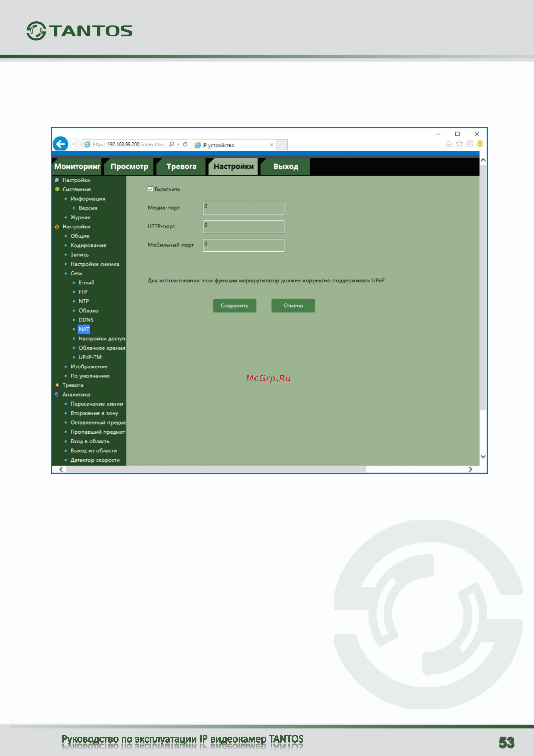Open Оставленный предмет analytics item
534x756 pixels.
coord(98,422)
